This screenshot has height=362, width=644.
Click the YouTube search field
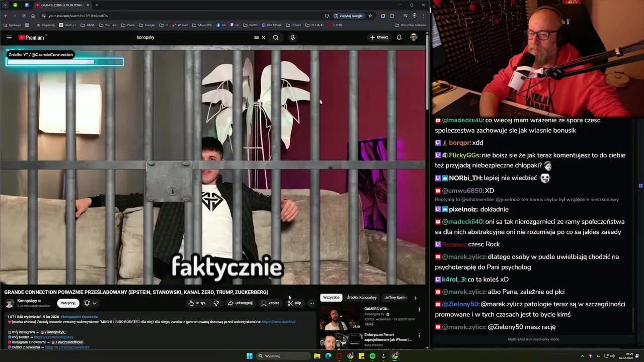194,37
